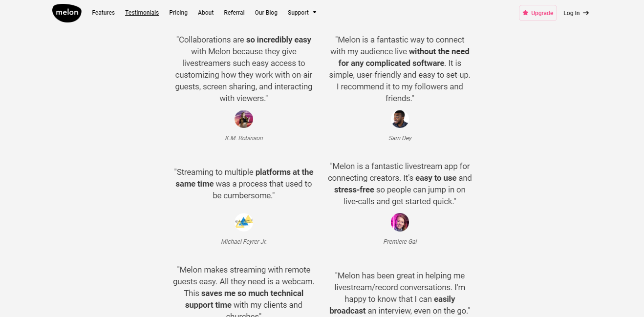Click the Michael Feyrer Jr. name caption
The height and width of the screenshot is (317, 644).
244,242
